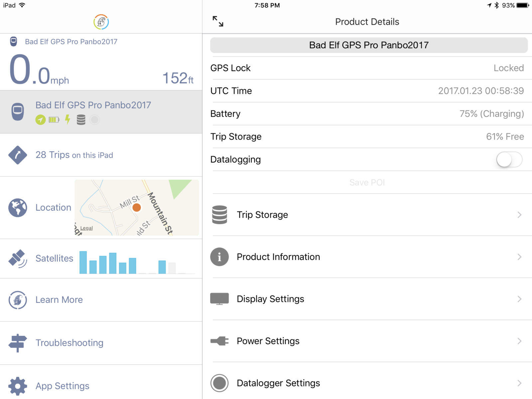Tap the Bad Elf GPS Pro Panbo2017 name button
532x399 pixels.
point(369,45)
